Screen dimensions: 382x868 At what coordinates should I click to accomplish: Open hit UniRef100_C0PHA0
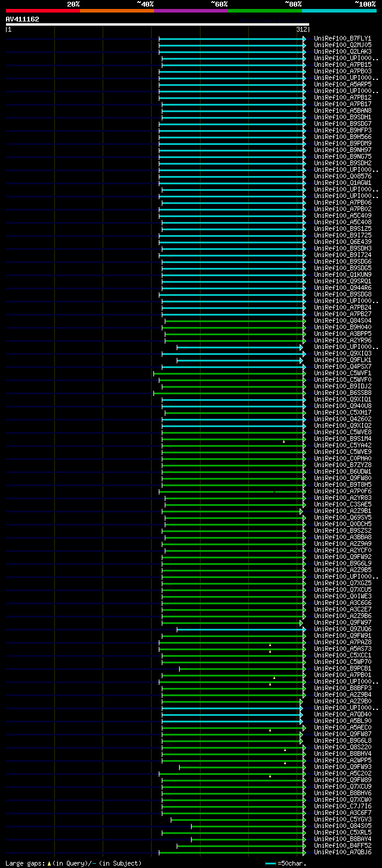pyautogui.click(x=343, y=459)
